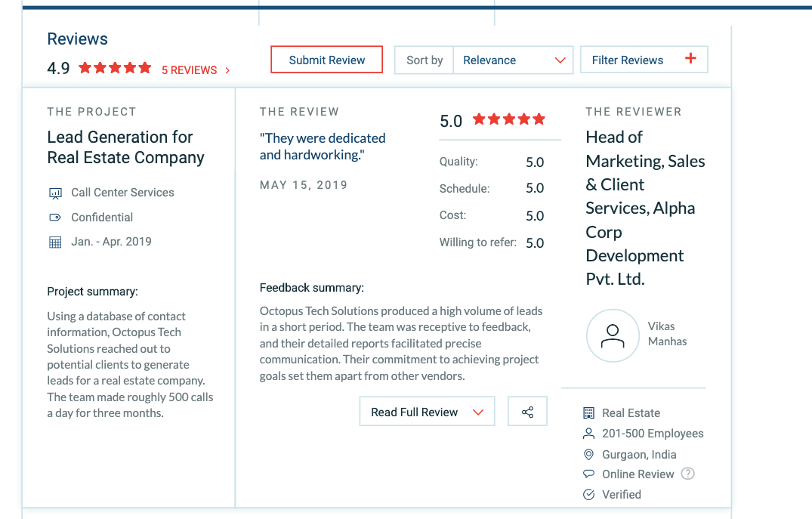Click the Confidential budget tag icon
812x519 pixels.
pos(55,218)
